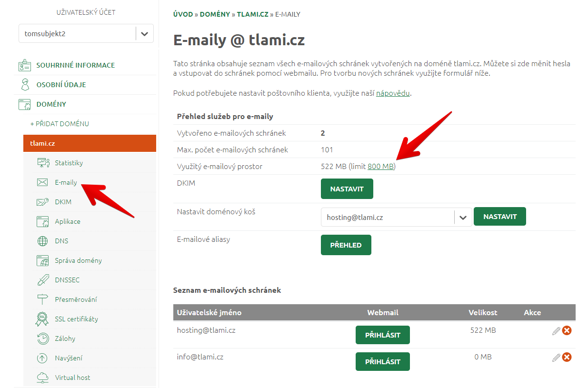The image size is (588, 388).
Task: Go to Osobní údaje menu item
Action: [61, 85]
